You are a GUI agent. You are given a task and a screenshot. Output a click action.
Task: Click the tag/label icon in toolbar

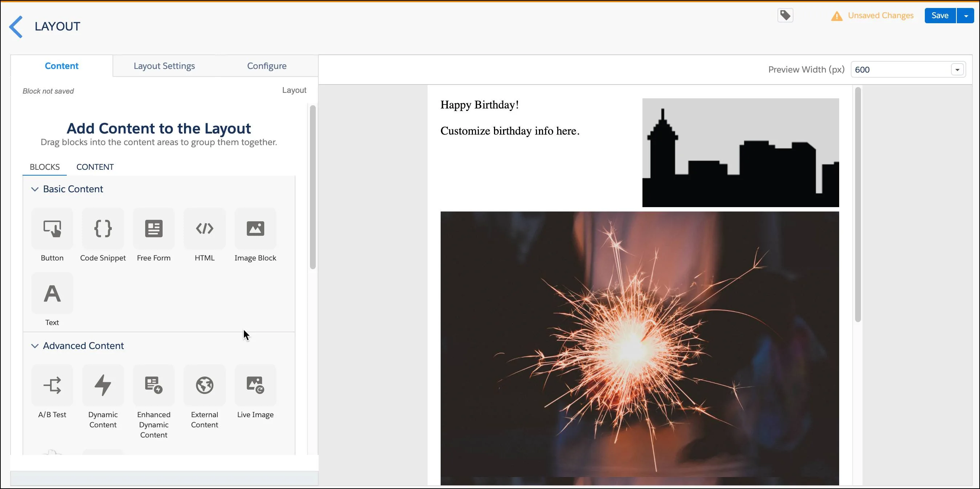pyautogui.click(x=785, y=15)
